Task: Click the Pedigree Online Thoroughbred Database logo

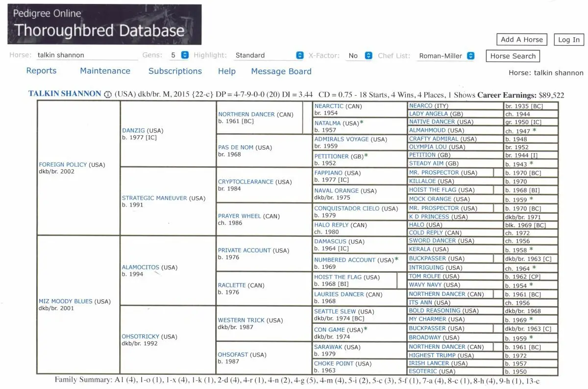Action: click(104, 25)
